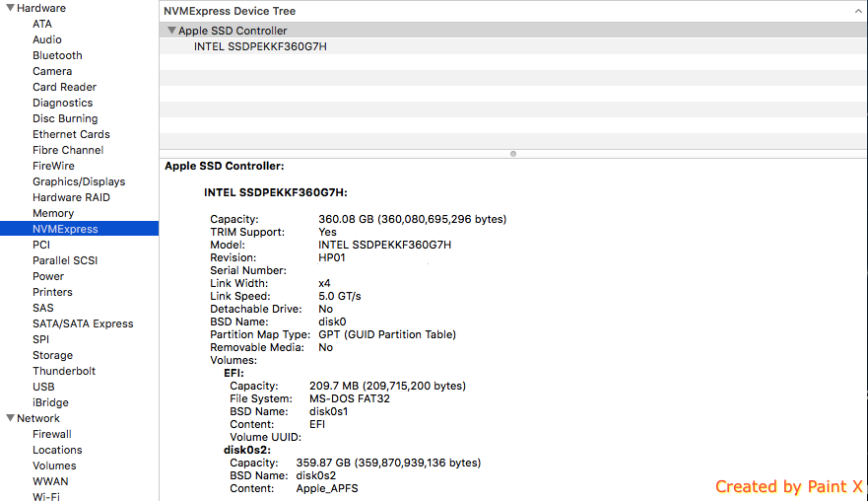Click the Model value INTEL SSDPEKKF360G7H
The width and height of the screenshot is (868, 501).
384,245
